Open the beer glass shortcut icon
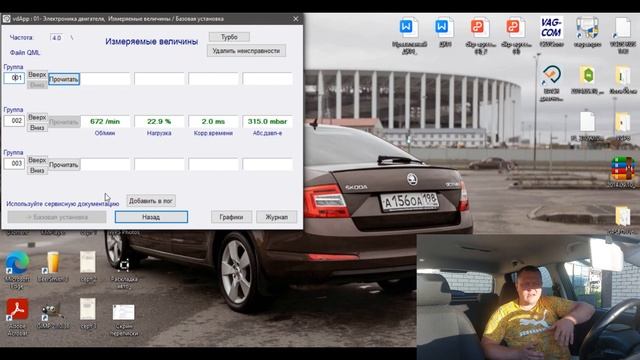 tap(53, 267)
